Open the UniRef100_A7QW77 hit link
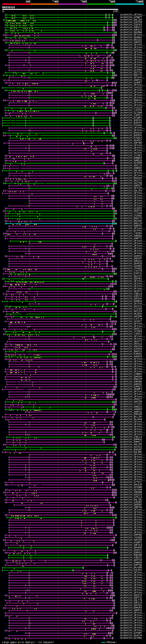146x644 pixels. (131, 17)
